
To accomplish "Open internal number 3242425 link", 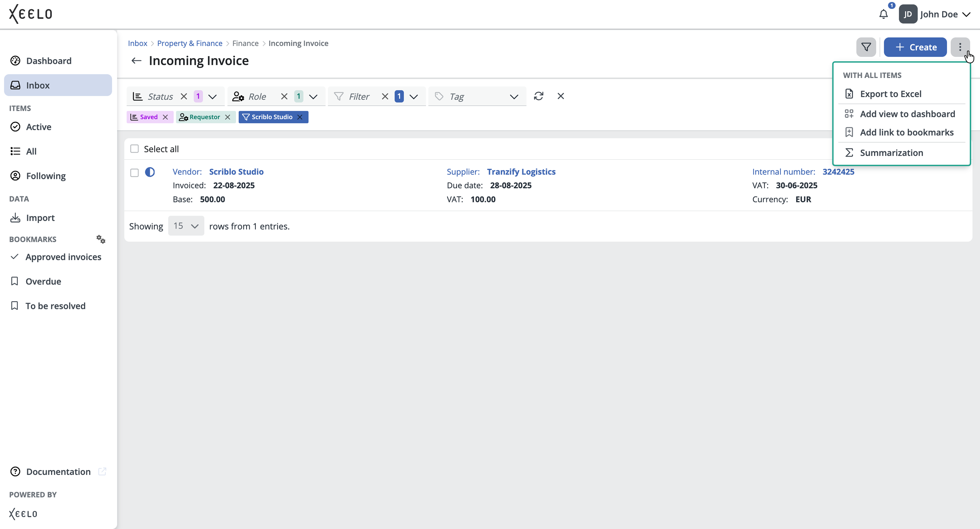I will (838, 172).
